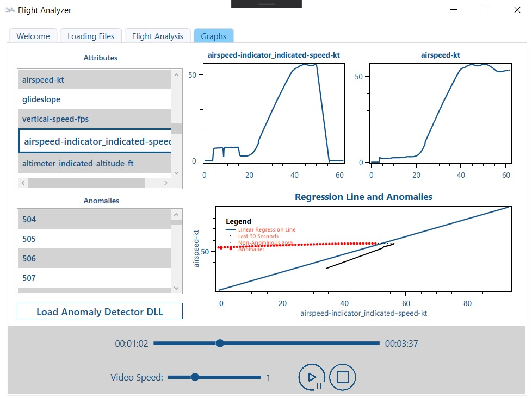Choose altimeter_indicated-altitude-ft attribute
This screenshot has width=532, height=399.
[x=94, y=164]
